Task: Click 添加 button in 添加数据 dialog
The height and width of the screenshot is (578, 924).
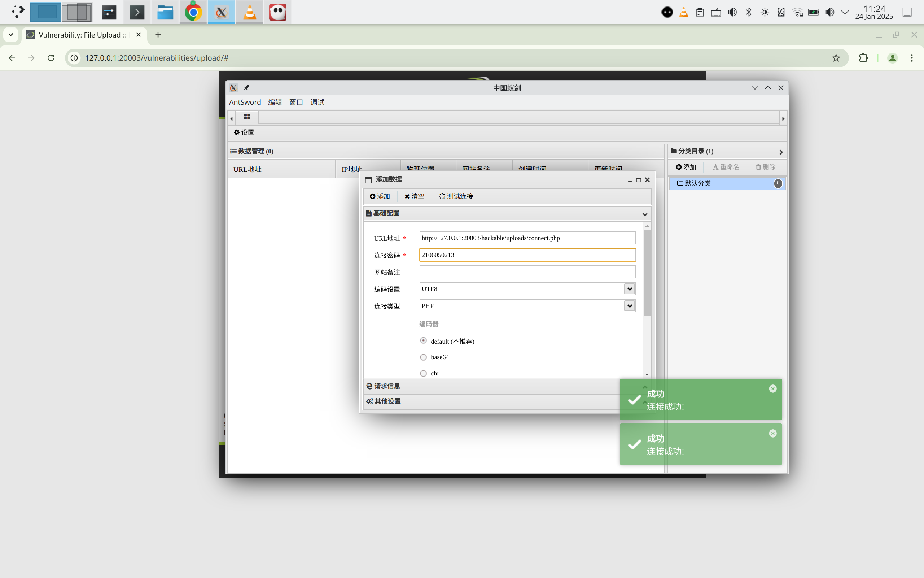Action: 380,196
